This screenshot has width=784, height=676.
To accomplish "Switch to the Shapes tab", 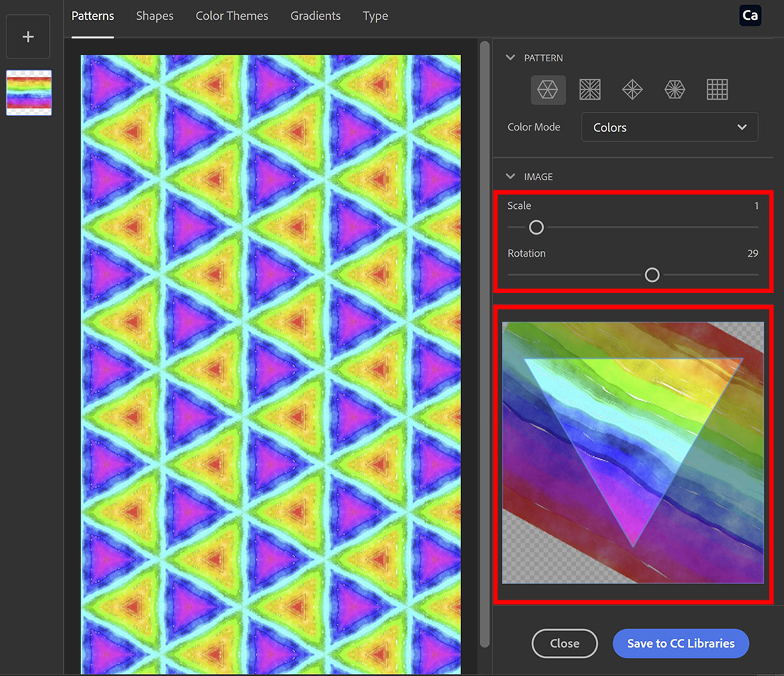I will 155,16.
